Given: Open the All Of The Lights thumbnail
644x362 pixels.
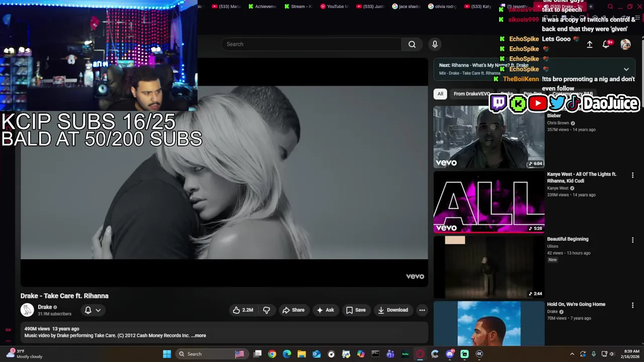Looking at the screenshot, I should [489, 202].
